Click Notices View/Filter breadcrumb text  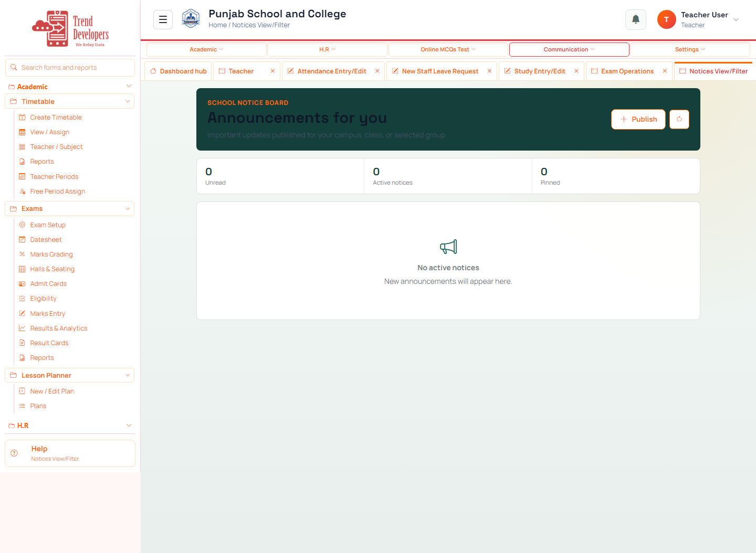pos(261,25)
